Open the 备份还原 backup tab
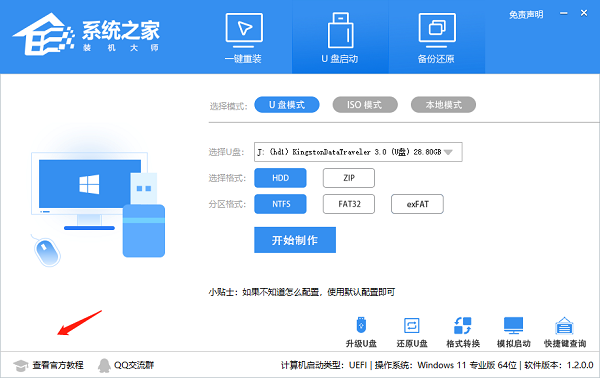This screenshot has width=600, height=378. click(437, 37)
